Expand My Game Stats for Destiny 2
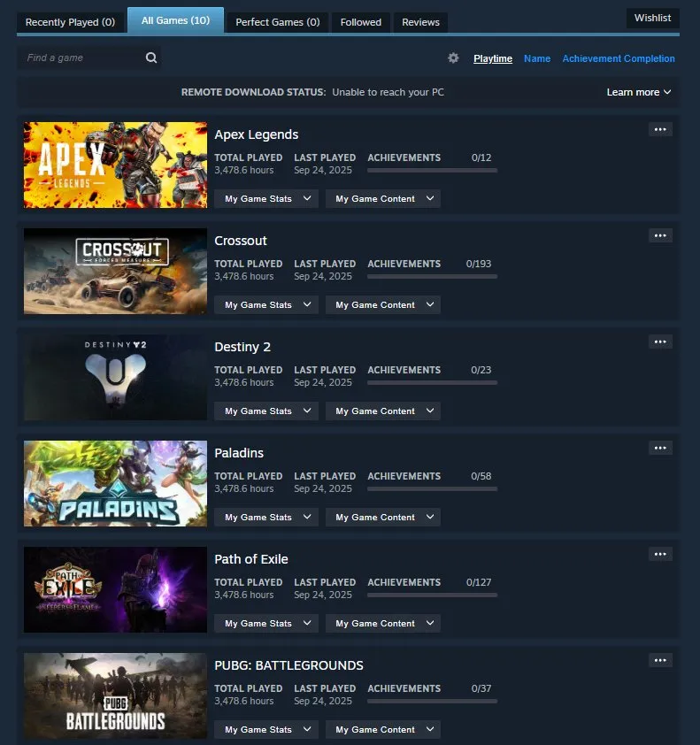Image resolution: width=700 pixels, height=745 pixels. [268, 411]
